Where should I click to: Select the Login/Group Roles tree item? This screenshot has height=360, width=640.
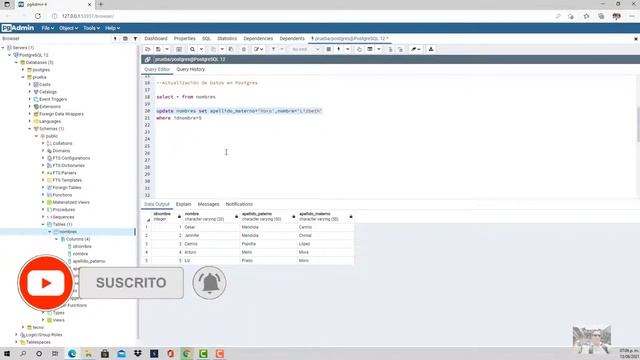pyautogui.click(x=44, y=335)
